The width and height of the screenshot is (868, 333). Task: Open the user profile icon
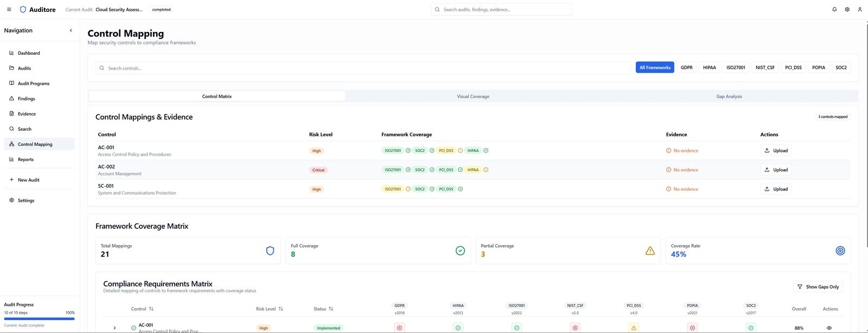859,9
